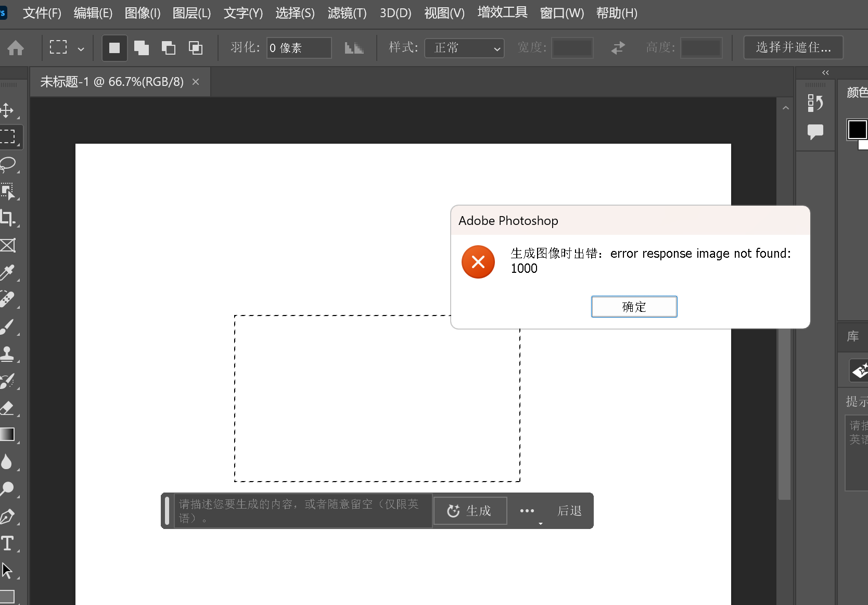Viewport: 868px width, 605px height.
Task: Open the taskbar more options ellipsis
Action: click(x=527, y=511)
